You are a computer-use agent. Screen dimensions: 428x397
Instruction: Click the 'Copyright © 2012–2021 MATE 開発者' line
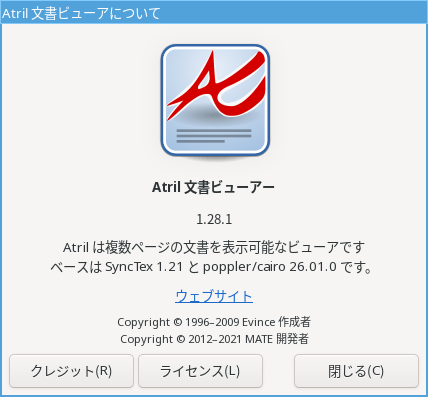[214, 339]
